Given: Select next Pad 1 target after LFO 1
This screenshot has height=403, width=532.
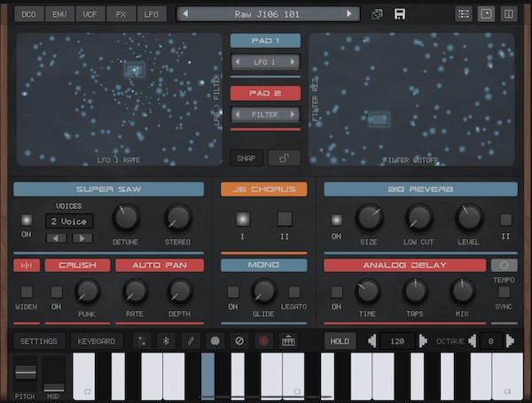Looking at the screenshot, I should (x=293, y=62).
